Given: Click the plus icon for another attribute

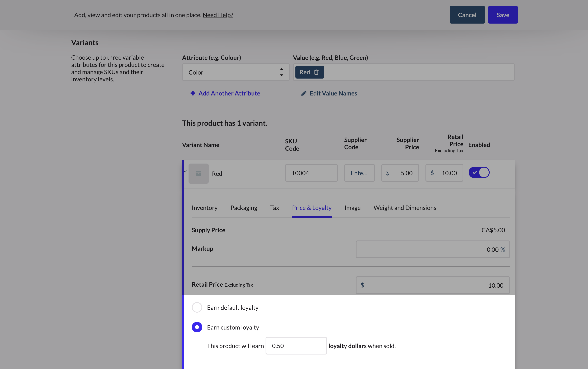Looking at the screenshot, I should coord(193,93).
